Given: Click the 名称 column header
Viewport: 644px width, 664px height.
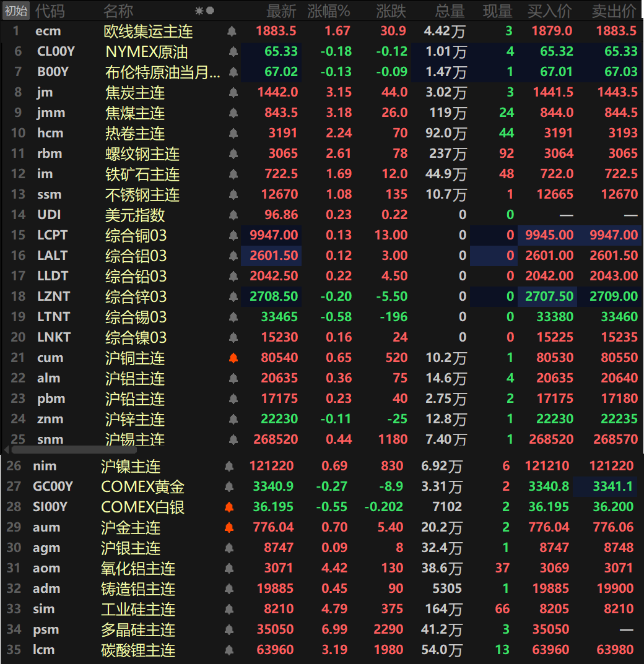Looking at the screenshot, I should coord(118,11).
